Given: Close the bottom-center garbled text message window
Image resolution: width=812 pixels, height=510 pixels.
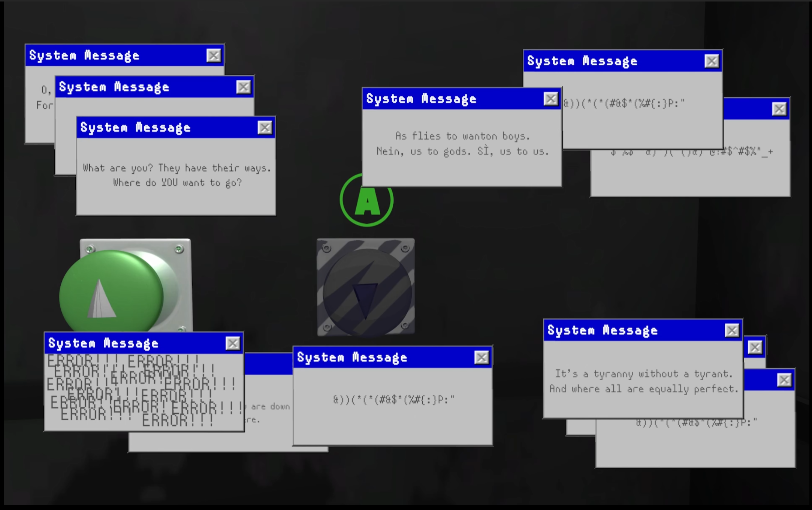Looking at the screenshot, I should point(482,357).
